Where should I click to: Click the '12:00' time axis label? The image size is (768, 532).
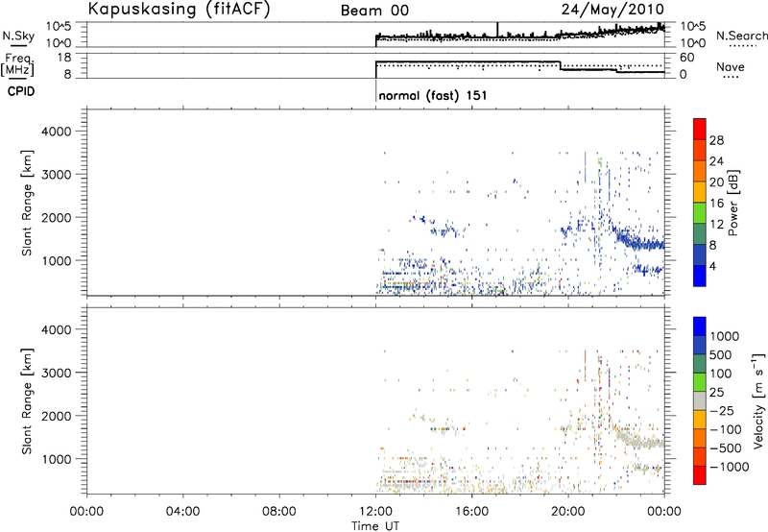pos(375,512)
